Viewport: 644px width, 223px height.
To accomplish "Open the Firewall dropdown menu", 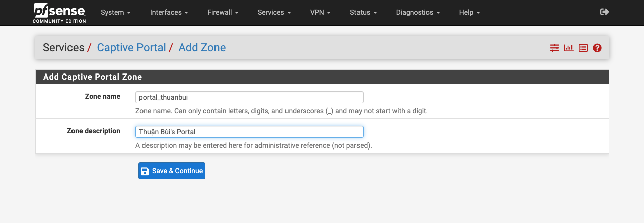I will 222,12.
